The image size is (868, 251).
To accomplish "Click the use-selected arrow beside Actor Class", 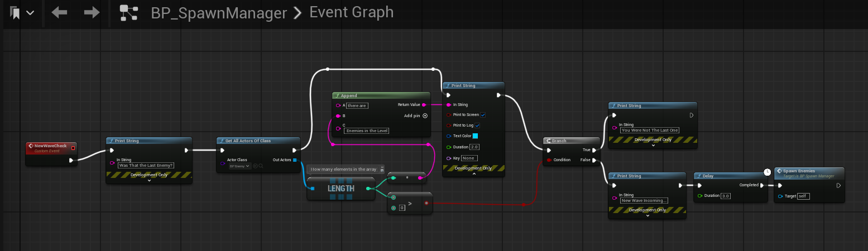I will point(255,166).
